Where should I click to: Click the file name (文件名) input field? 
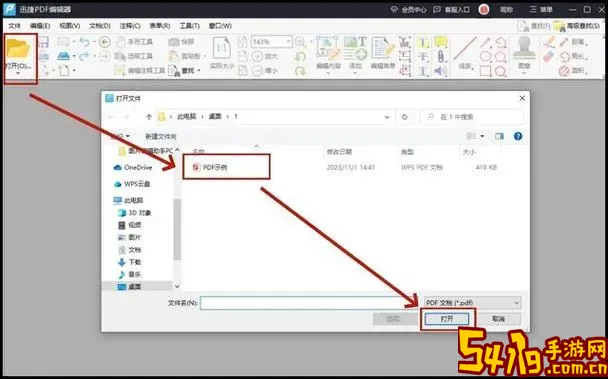pyautogui.click(x=309, y=303)
